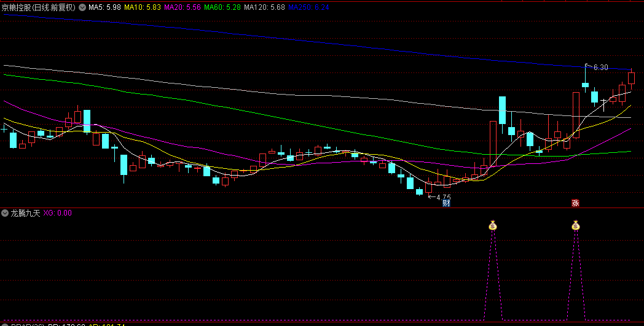
Task: Click the MA5: 5.98 indicator label
Action: 104,7
